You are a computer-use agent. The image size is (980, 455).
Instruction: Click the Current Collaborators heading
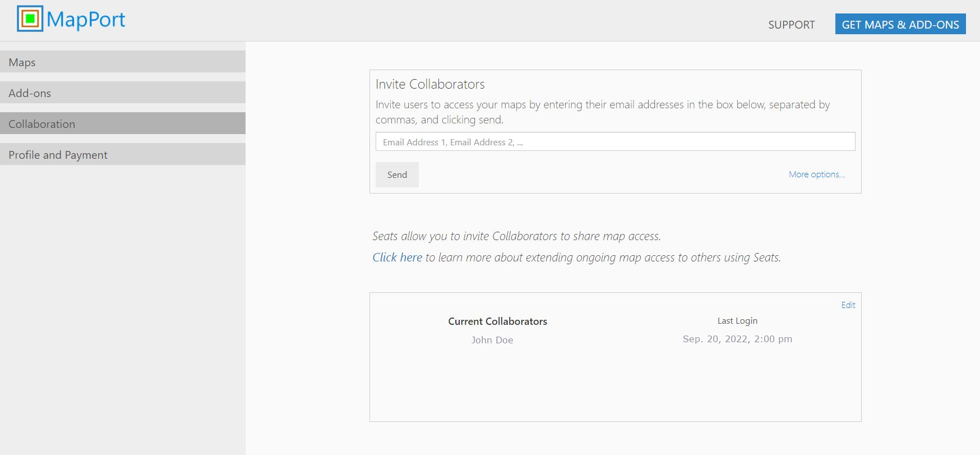[497, 321]
